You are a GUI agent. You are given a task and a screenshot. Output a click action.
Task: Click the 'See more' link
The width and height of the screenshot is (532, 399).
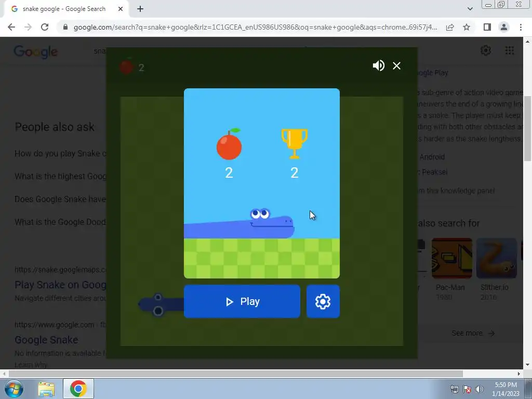tap(473, 333)
